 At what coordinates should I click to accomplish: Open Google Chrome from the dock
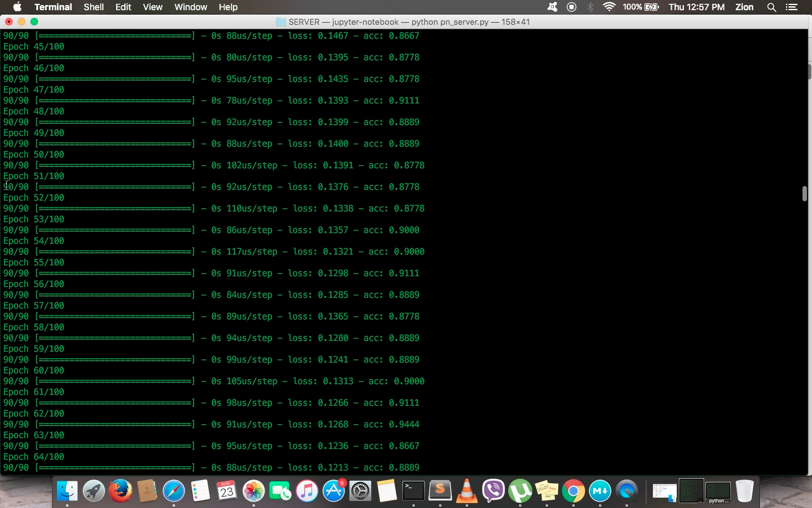pos(573,491)
